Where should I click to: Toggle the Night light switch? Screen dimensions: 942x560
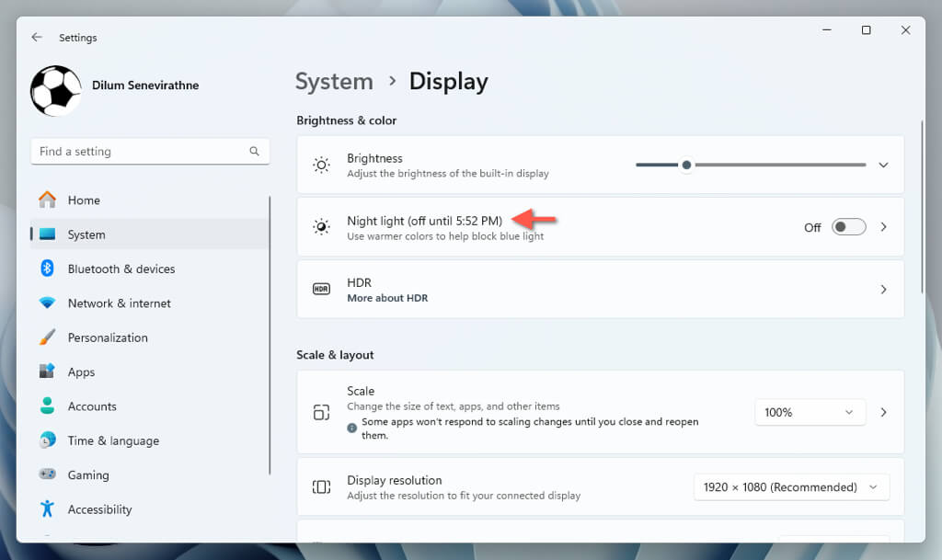848,227
